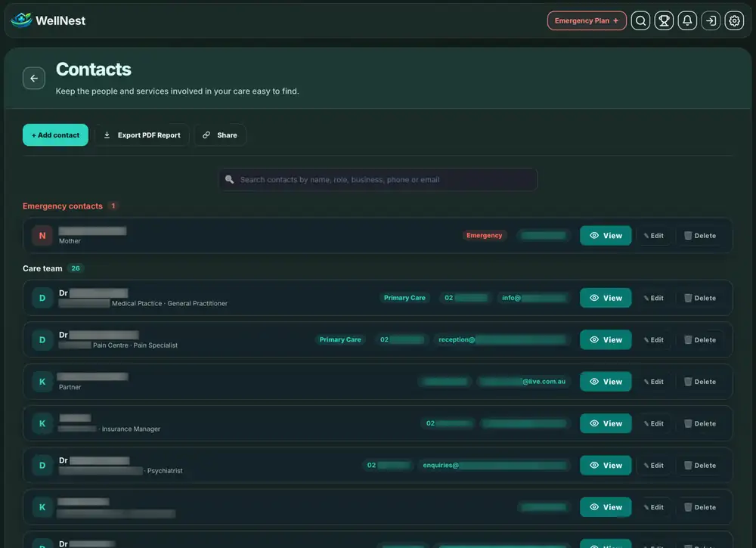The height and width of the screenshot is (548, 756).
Task: Click the reception@ email link
Action: 501,340
